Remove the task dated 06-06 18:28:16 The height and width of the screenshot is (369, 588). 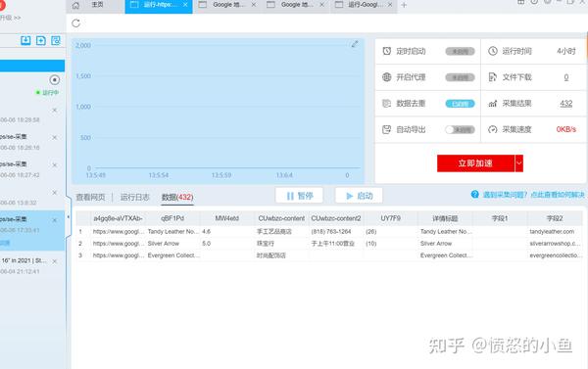[x=55, y=137]
